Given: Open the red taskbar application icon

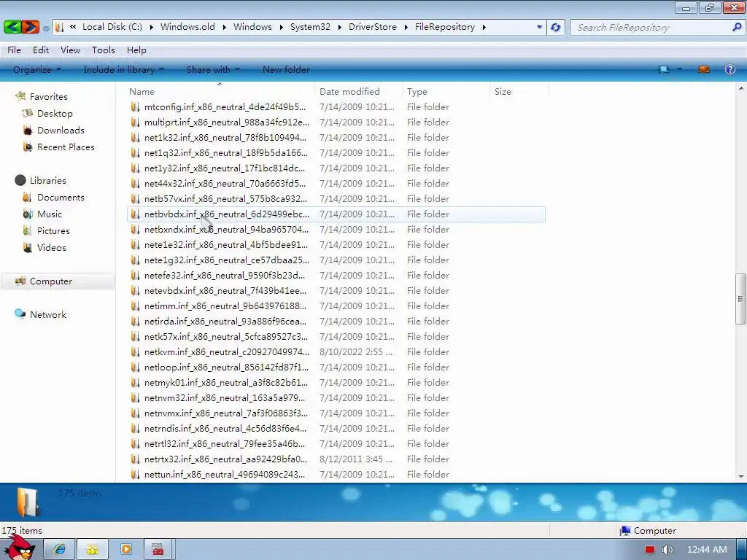Looking at the screenshot, I should pyautogui.click(x=158, y=550).
